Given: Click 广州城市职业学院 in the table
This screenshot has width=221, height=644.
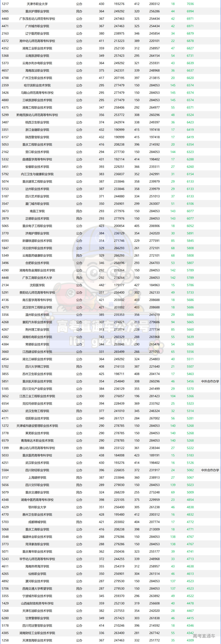Looking at the screenshot, I should (x=37, y=26).
